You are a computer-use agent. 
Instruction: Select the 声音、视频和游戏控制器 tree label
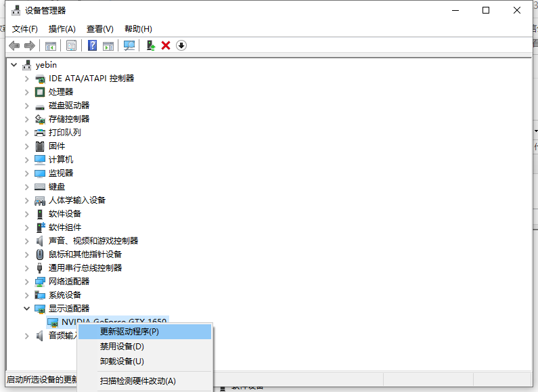(93, 240)
